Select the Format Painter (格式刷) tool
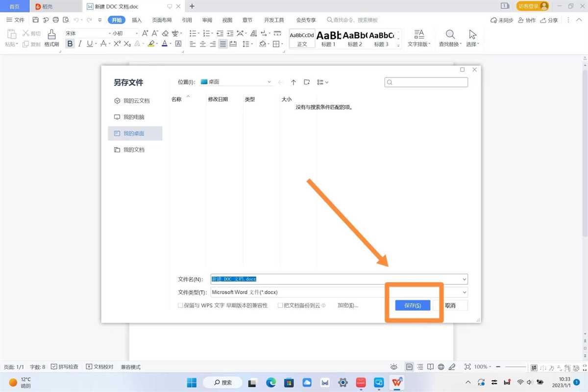 click(51, 38)
